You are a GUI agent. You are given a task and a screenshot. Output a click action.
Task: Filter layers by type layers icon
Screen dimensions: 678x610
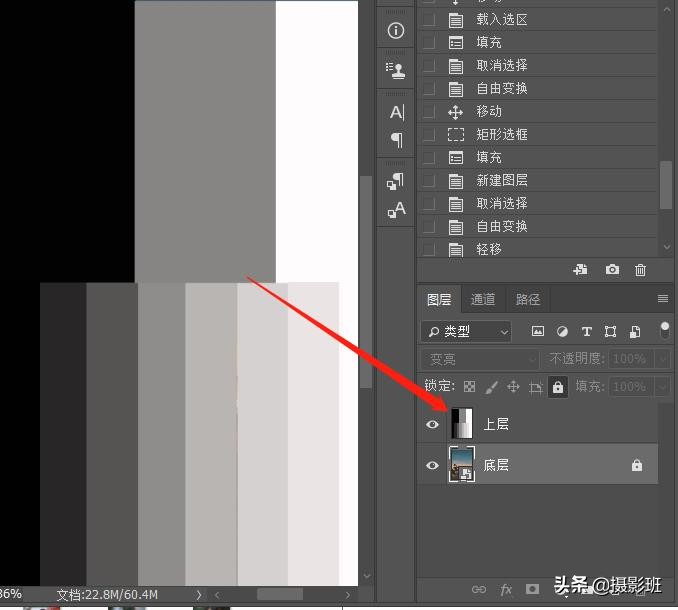coord(586,332)
